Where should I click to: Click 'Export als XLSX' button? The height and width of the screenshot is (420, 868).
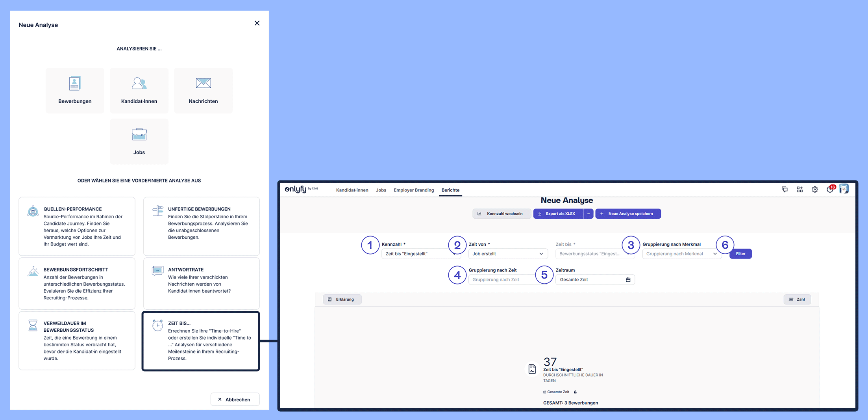(557, 214)
